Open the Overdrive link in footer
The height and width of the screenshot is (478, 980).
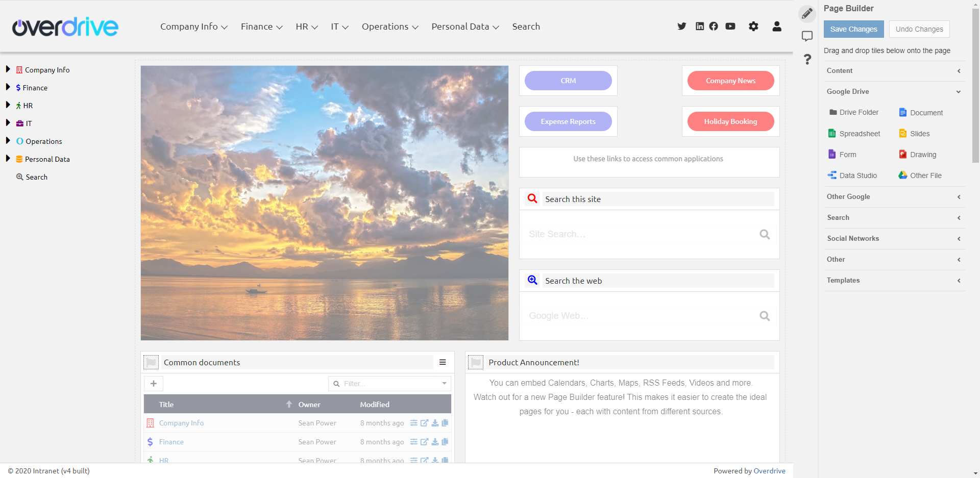tap(769, 471)
